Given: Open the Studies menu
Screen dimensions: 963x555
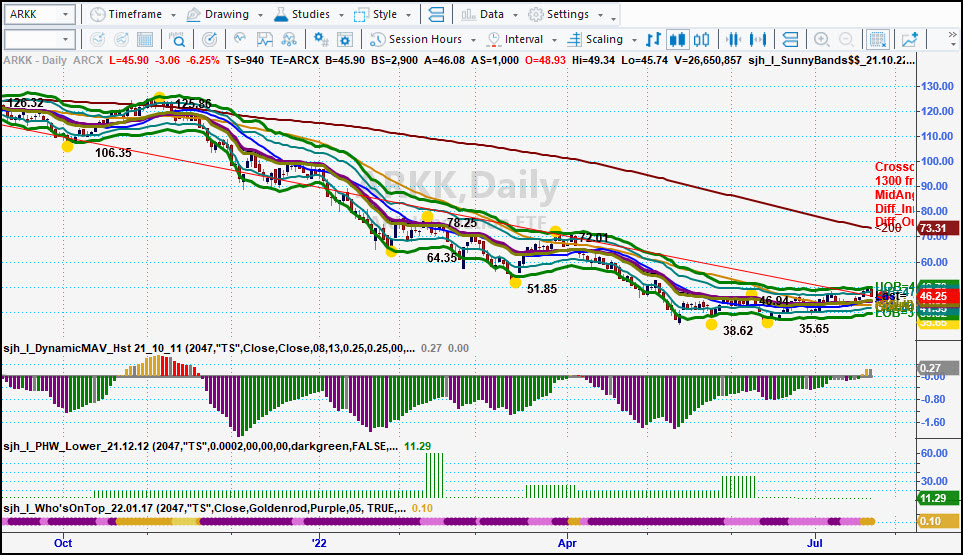Looking at the screenshot, I should [x=302, y=14].
